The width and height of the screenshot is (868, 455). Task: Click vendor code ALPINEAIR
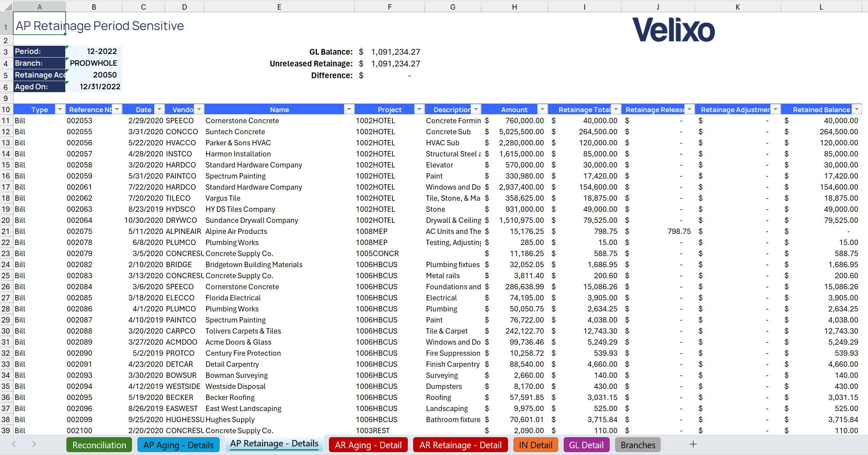(x=183, y=231)
